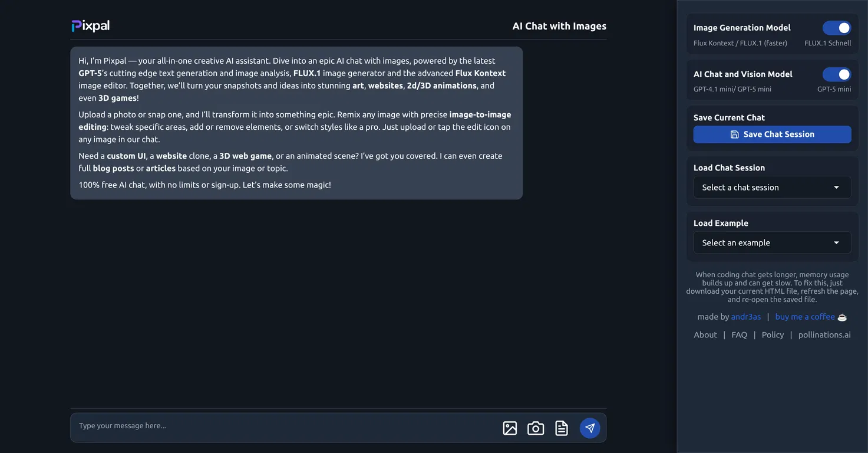868x453 pixels.
Task: Toggle the Image Generation Model switch
Action: pyautogui.click(x=837, y=28)
